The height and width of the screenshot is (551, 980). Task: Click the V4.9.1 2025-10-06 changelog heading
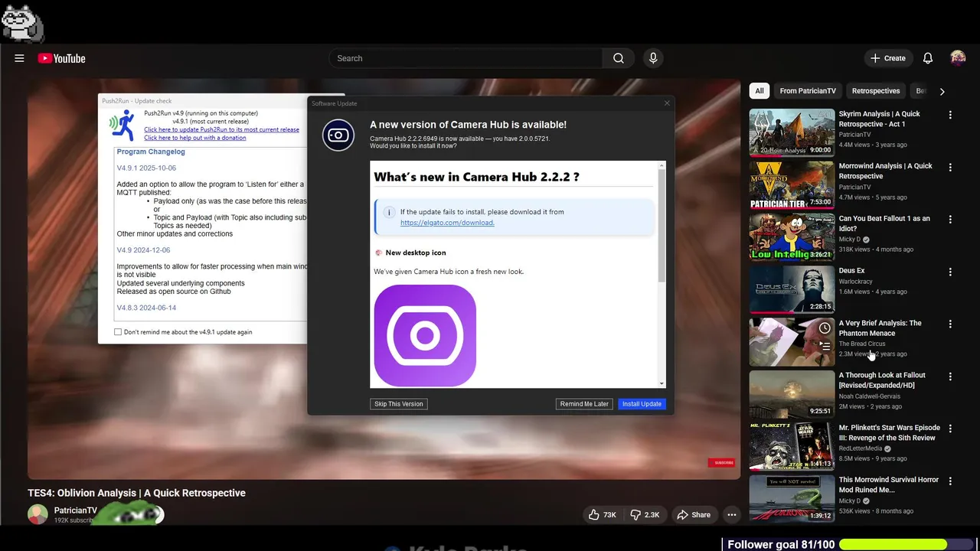tap(146, 168)
